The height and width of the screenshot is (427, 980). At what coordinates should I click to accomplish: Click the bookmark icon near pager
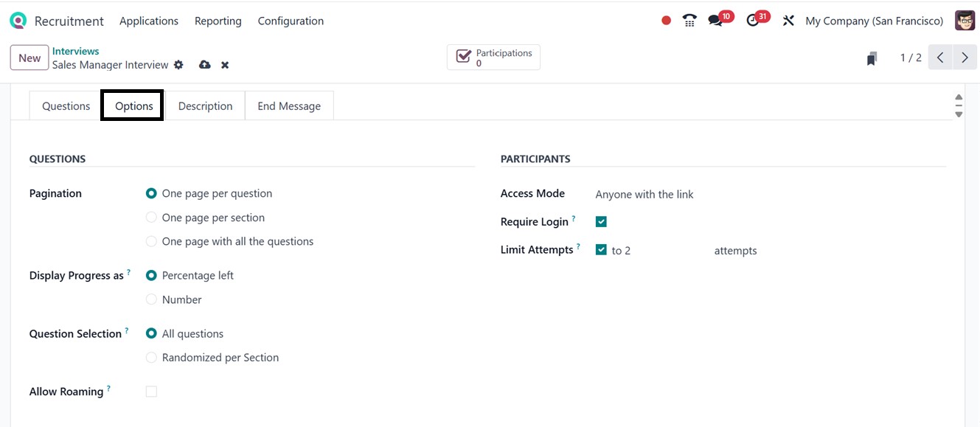coord(872,58)
